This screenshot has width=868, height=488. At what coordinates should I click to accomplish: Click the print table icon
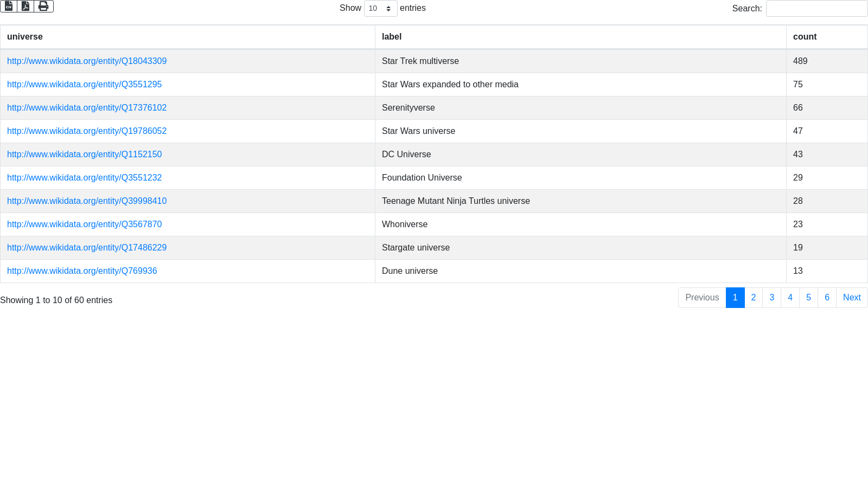tap(43, 6)
